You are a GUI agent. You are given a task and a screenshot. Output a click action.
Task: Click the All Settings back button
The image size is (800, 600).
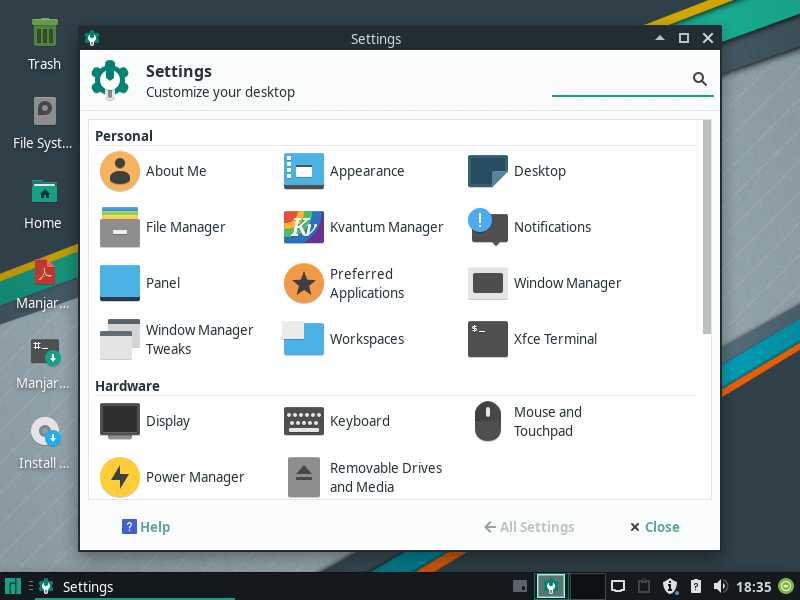tap(529, 527)
